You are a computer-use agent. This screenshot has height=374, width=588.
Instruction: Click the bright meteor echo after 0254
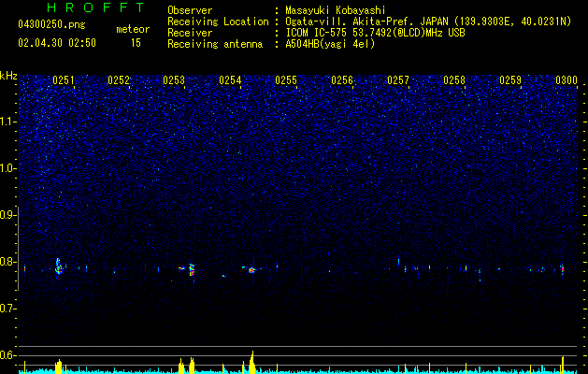click(251, 270)
